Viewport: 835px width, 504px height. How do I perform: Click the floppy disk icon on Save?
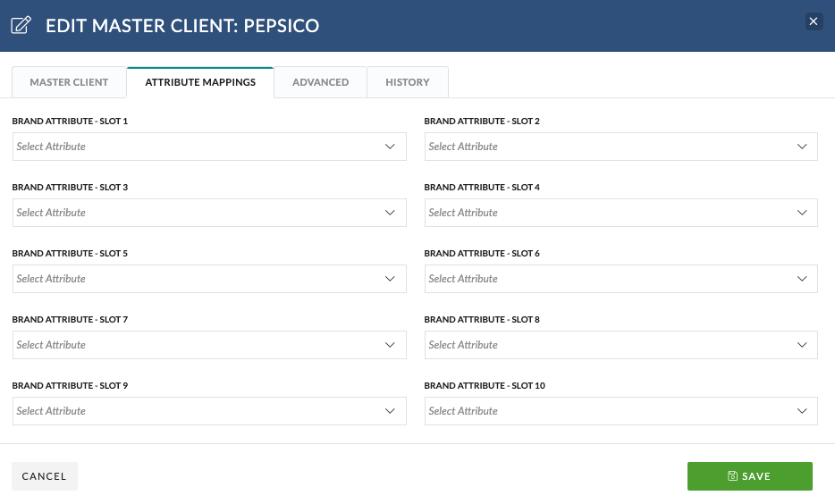coord(733,475)
